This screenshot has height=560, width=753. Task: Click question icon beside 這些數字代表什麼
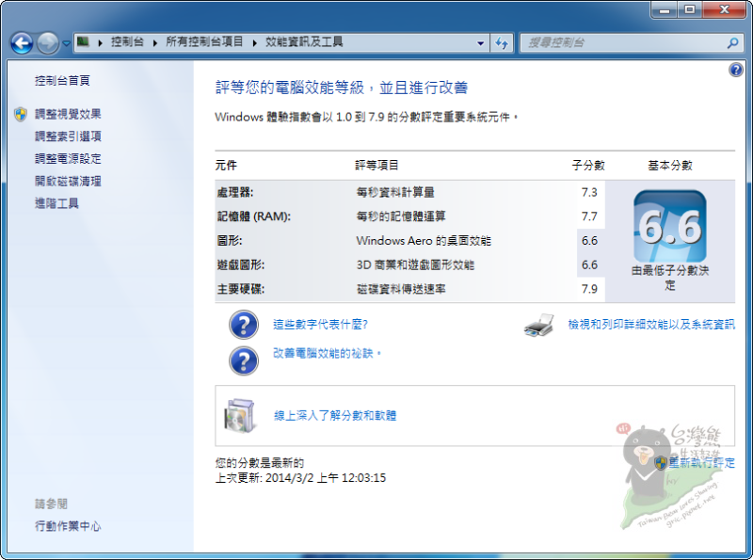click(x=244, y=325)
